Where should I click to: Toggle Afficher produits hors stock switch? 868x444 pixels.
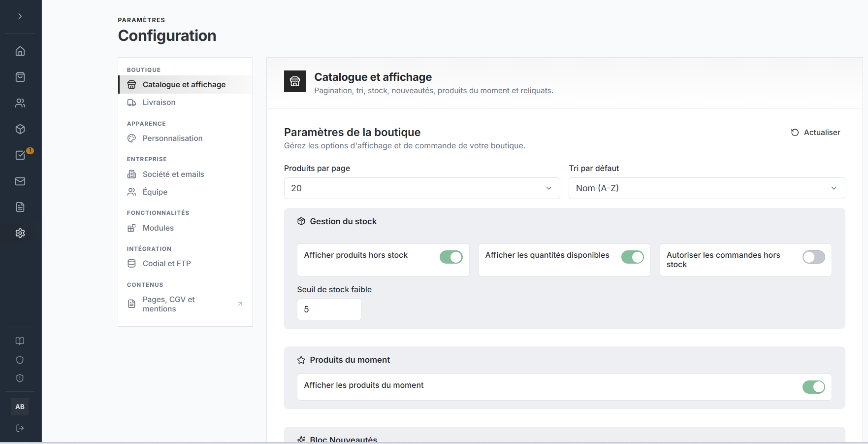tap(451, 257)
